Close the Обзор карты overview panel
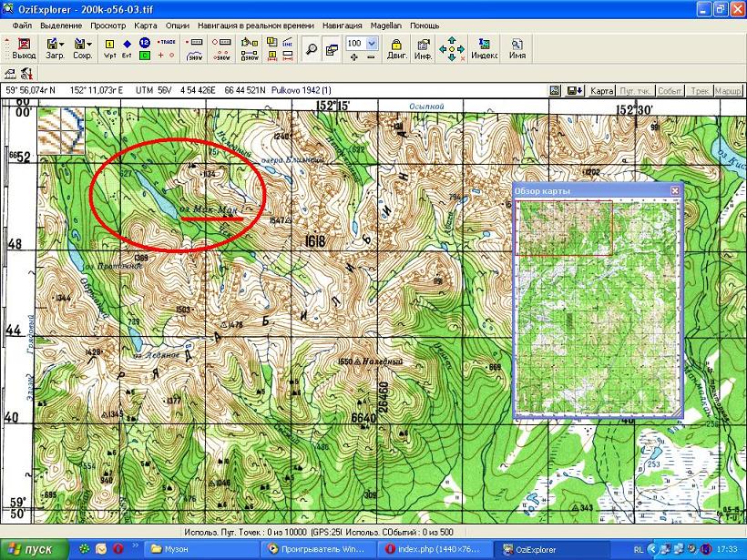The height and width of the screenshot is (560, 747). point(675,190)
